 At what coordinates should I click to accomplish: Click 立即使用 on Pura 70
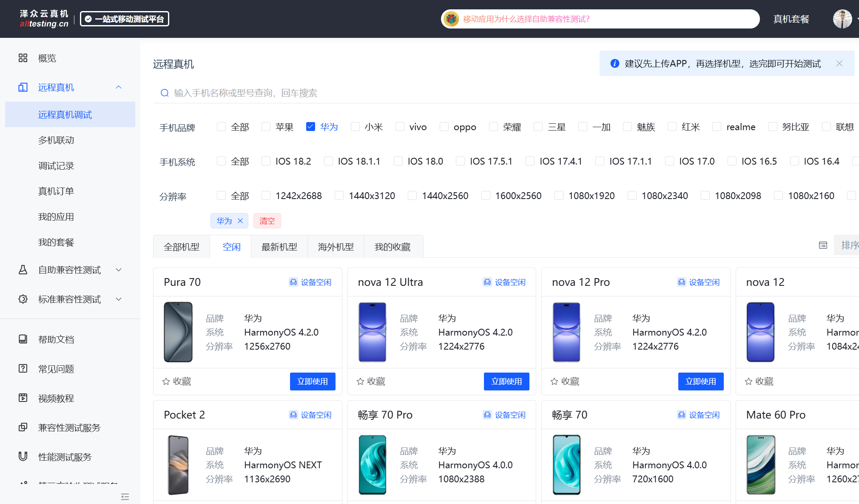click(x=313, y=382)
